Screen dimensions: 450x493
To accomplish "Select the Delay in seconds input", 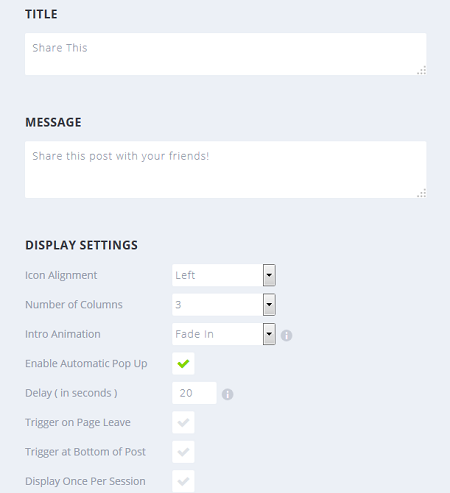I will 194,393.
